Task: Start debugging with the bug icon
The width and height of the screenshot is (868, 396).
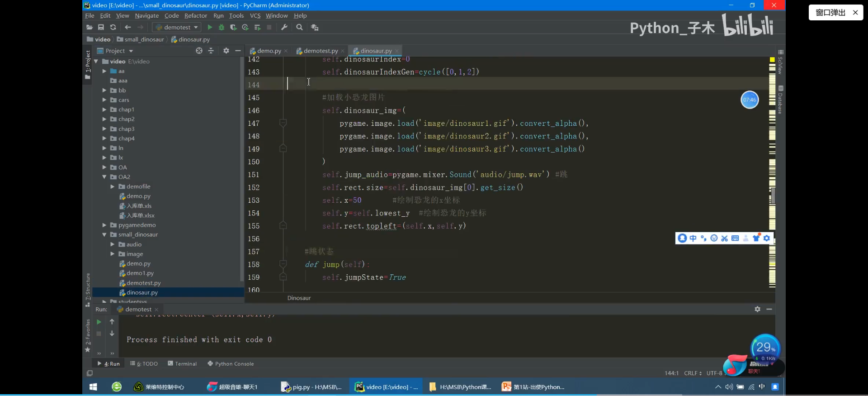Action: click(222, 27)
